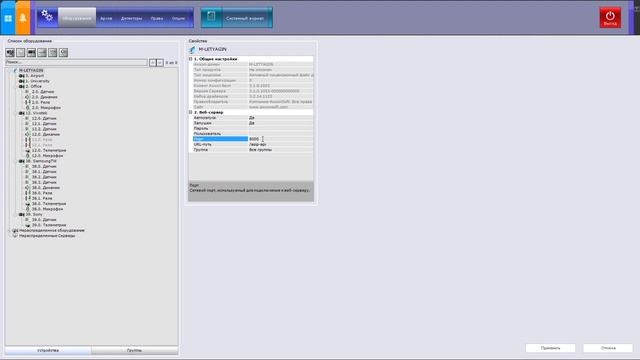The height and width of the screenshot is (360, 640).
Task: Switch to the Детекторы tab
Action: (x=131, y=18)
